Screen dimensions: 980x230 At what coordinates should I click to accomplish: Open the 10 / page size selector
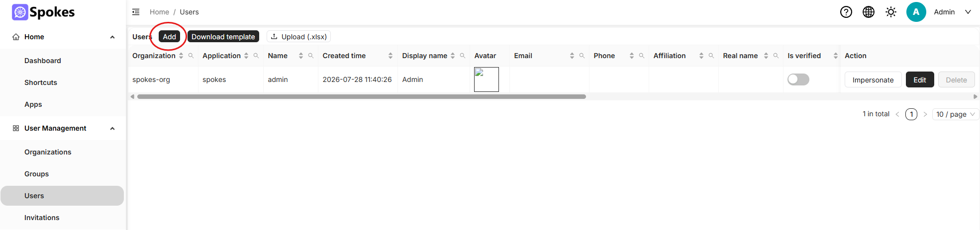click(955, 114)
